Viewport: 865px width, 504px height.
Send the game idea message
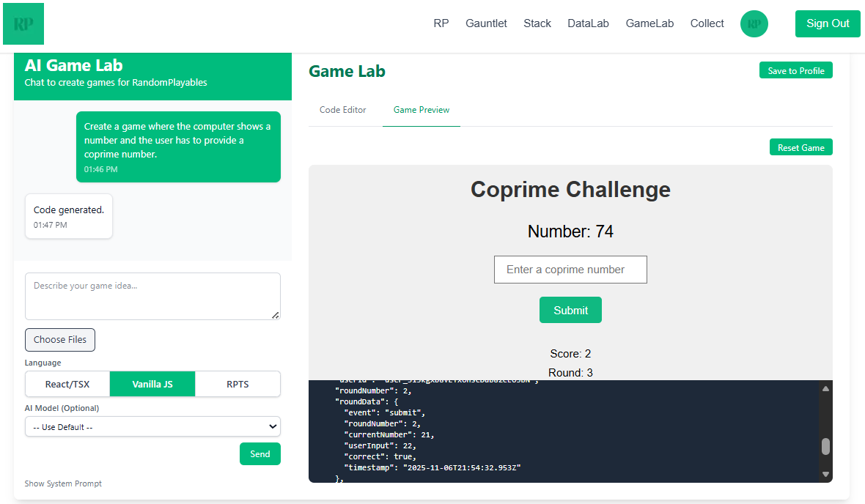259,454
